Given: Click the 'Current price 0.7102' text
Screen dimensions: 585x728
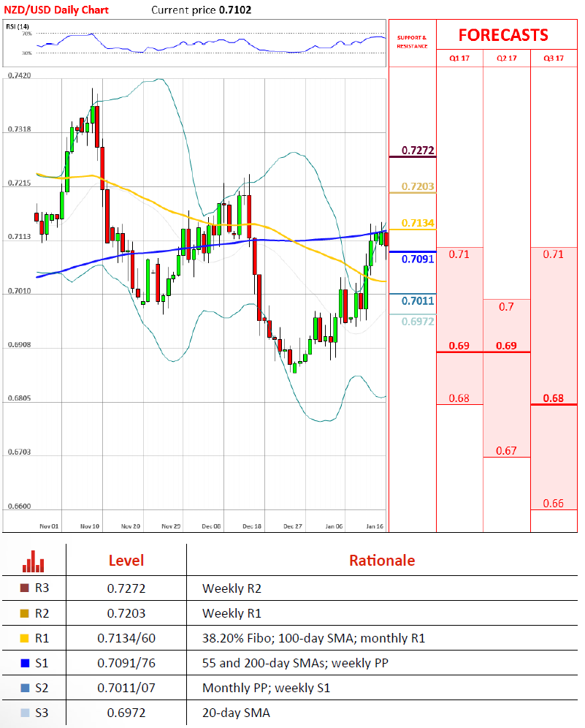Looking at the screenshot, I should click(202, 10).
